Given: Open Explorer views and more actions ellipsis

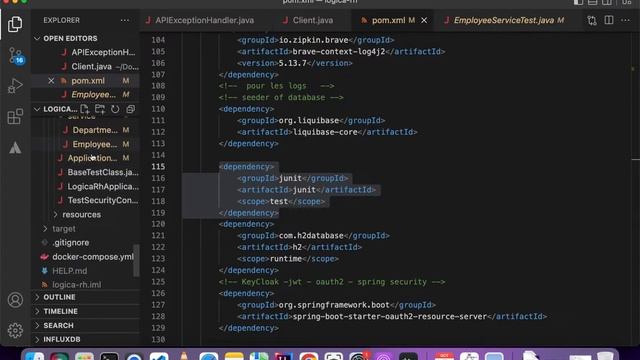Looking at the screenshot, I should point(125,20).
